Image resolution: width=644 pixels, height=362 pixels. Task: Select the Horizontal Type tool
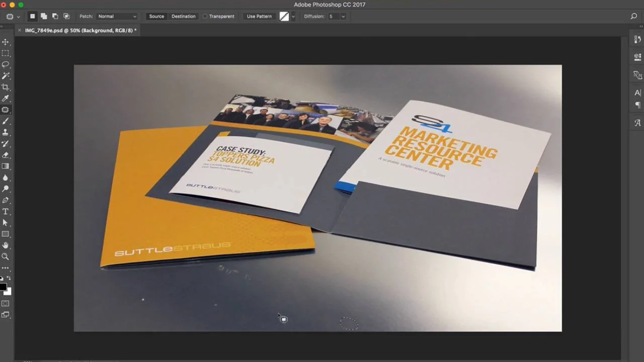(x=6, y=212)
